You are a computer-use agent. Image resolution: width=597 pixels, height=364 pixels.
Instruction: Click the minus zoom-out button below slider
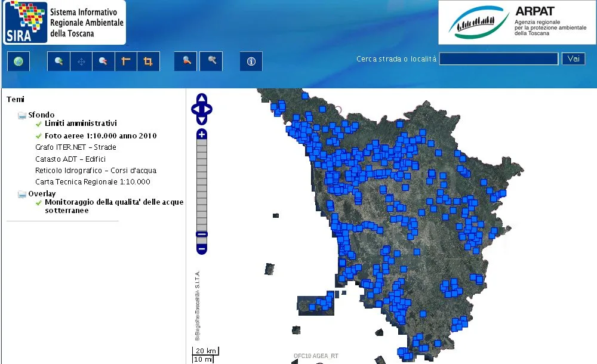coord(202,248)
